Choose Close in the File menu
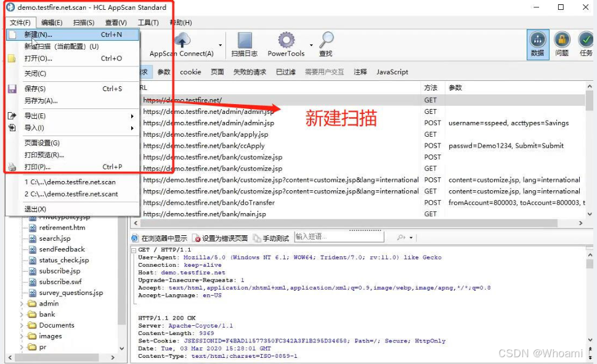 pos(72,73)
